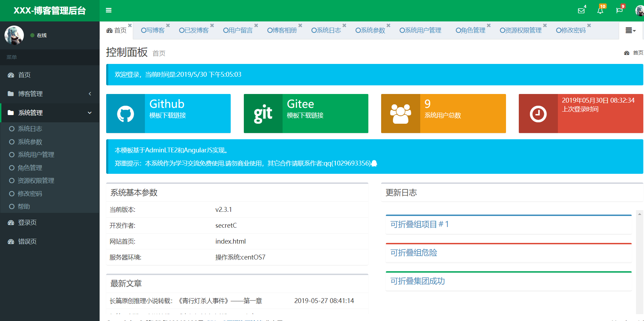Open the mail messages icon
Screen dimensions: 644x321
click(x=581, y=11)
